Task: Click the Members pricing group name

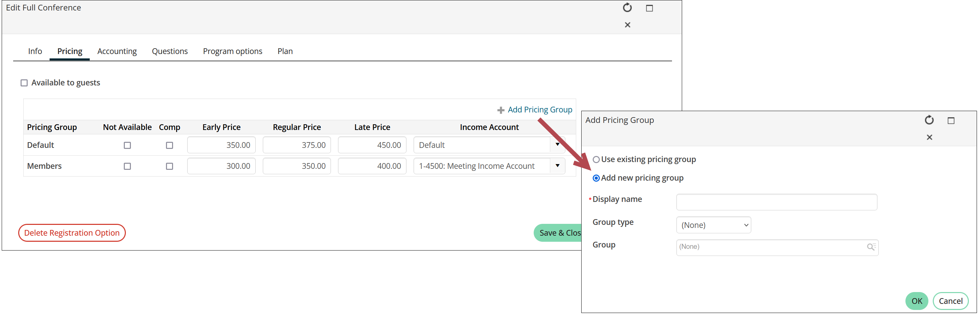Action: (x=44, y=166)
